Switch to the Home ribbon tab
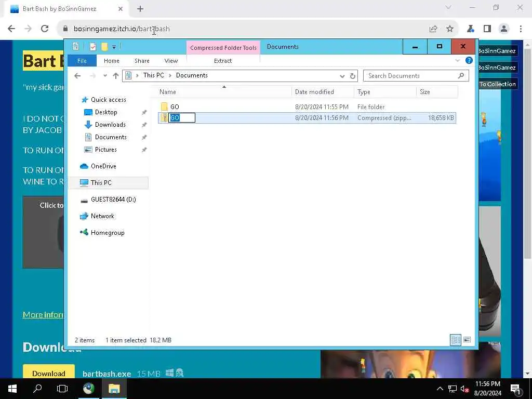Image resolution: width=532 pixels, height=399 pixels. coord(112,61)
